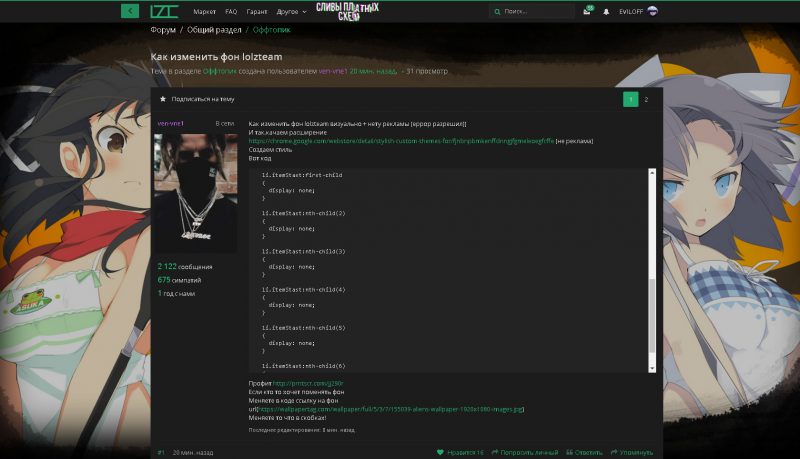Click the code block scrollbar down arrow
Viewport: 800px width, 459px height.
[652, 368]
